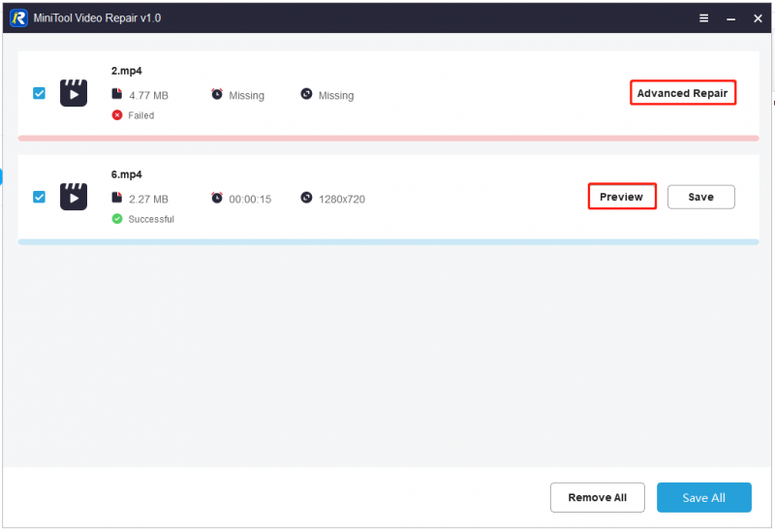The height and width of the screenshot is (532, 775).
Task: Click the blue Save All button
Action: [704, 497]
